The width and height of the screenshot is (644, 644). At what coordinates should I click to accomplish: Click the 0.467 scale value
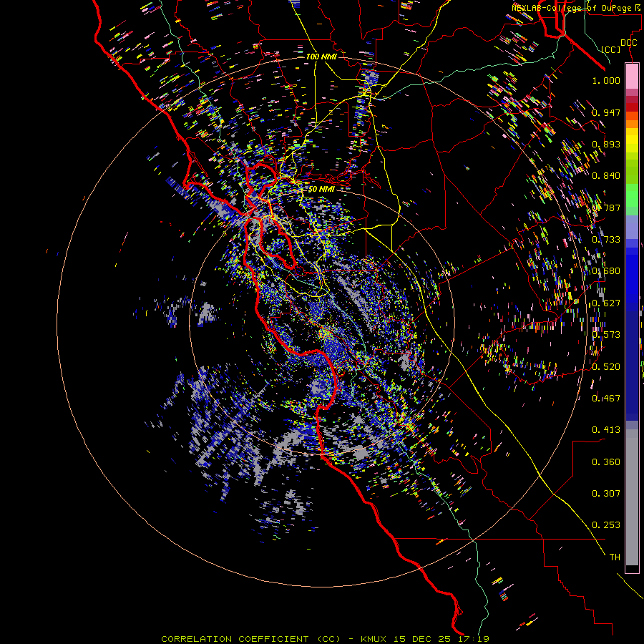tap(606, 398)
